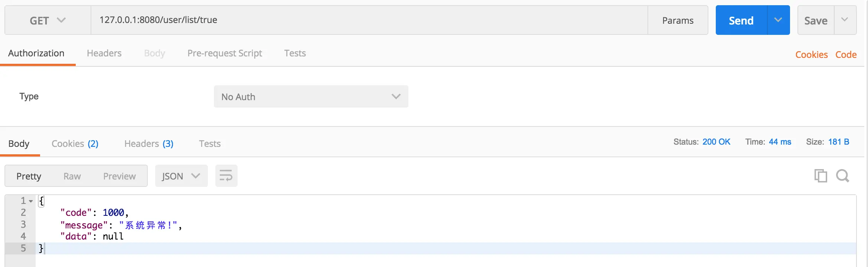Collapse the JSON object at line 1
The width and height of the screenshot is (868, 267).
click(x=31, y=201)
